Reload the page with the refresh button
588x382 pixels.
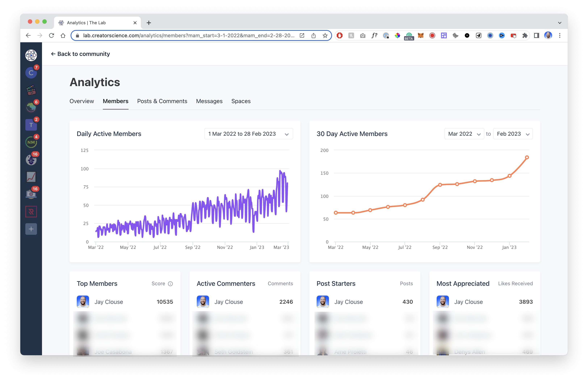point(51,35)
